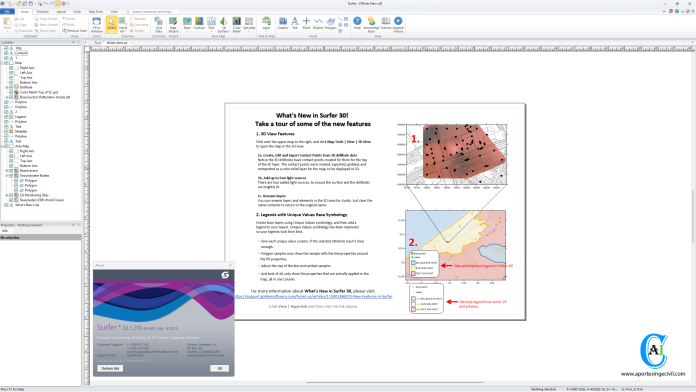Image resolution: width=696 pixels, height=392 pixels.
Task: Click the Redo icon in the ribbon
Action: (64, 25)
